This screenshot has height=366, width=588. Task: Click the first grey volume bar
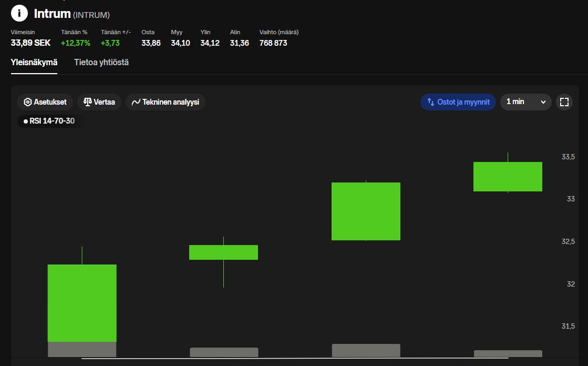82,349
